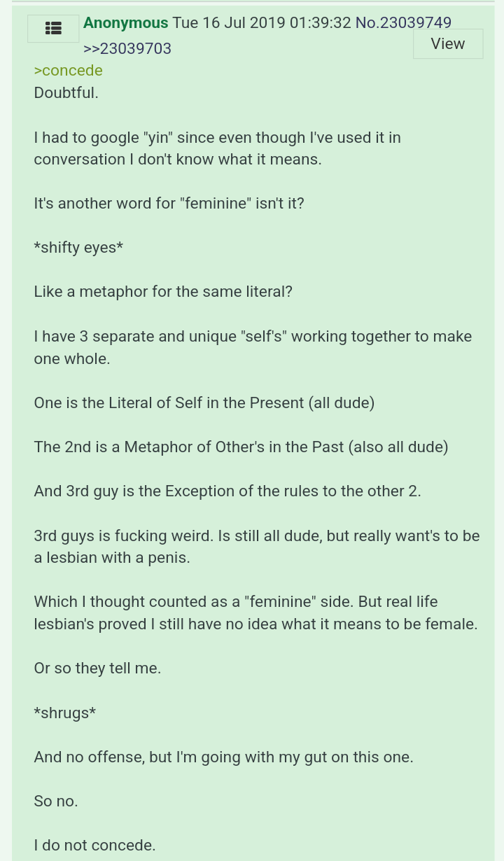Select the Anonymous poster name
The height and width of the screenshot is (861, 504).
click(x=126, y=23)
